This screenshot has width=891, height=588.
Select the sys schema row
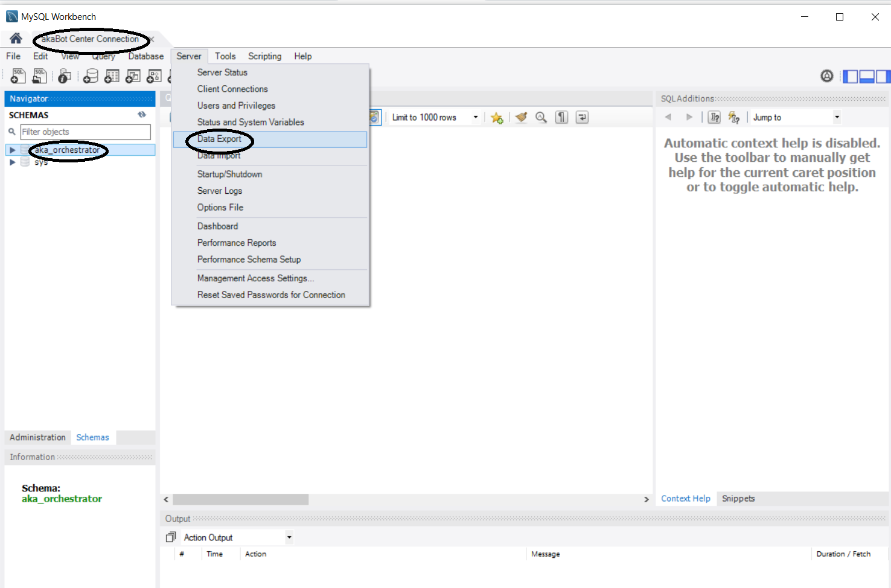pyautogui.click(x=80, y=162)
